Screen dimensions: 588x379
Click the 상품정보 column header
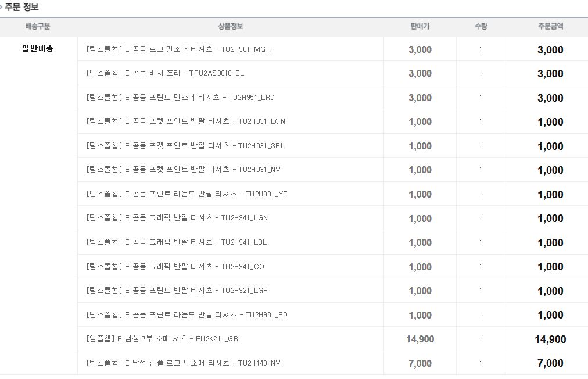click(x=231, y=27)
